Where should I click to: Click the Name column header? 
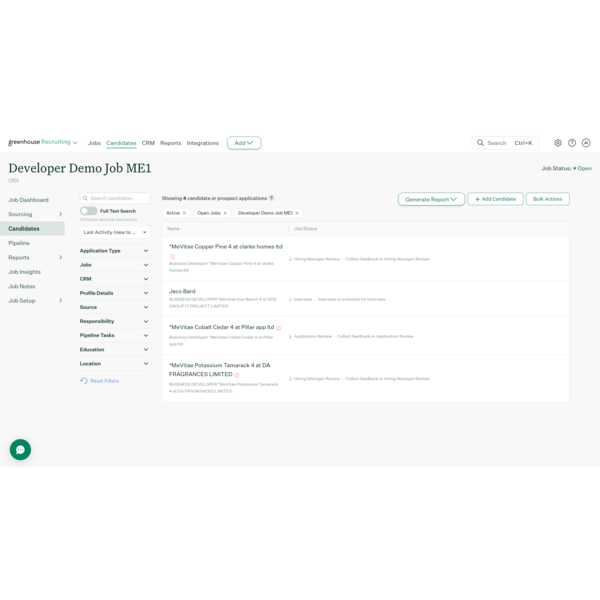tap(173, 229)
